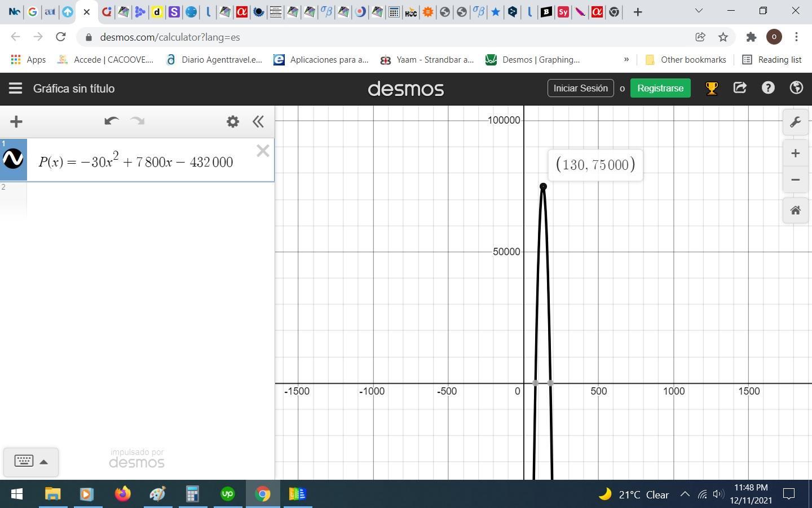
Task: Open the help question mark menu
Action: click(768, 88)
